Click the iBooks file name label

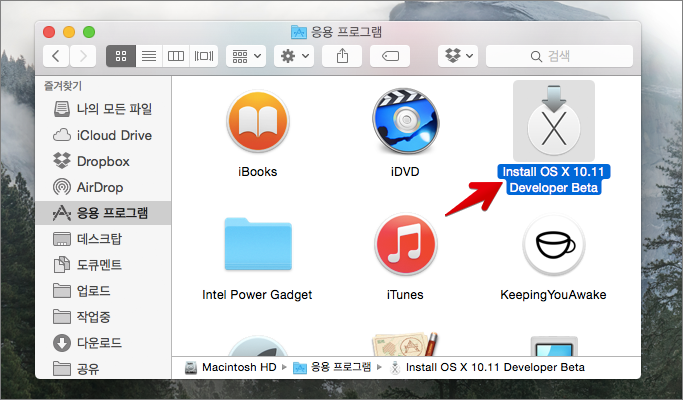[257, 172]
